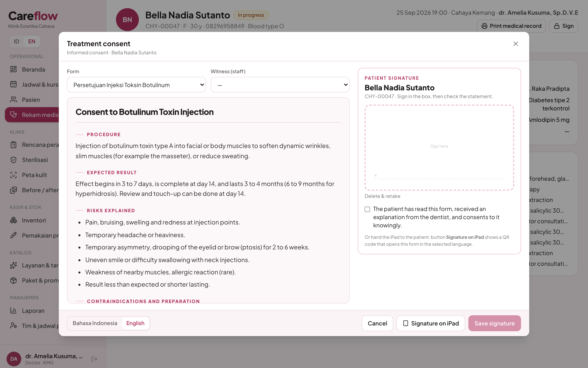Open Rencana perawatan menu item
The height and width of the screenshot is (368, 588).
pyautogui.click(x=32, y=145)
